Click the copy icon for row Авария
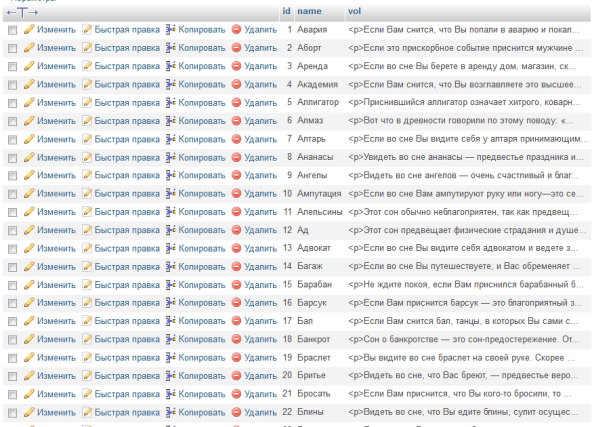 (x=171, y=29)
